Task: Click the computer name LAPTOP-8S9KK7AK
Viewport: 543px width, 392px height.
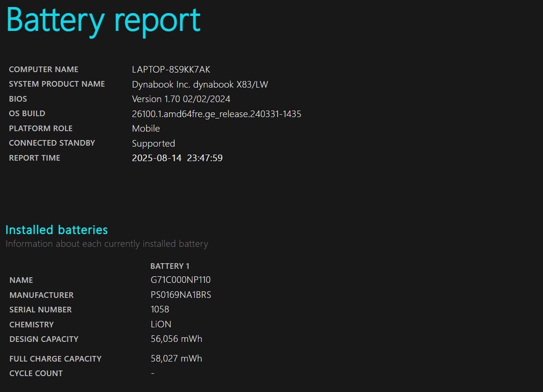Action: coord(171,69)
